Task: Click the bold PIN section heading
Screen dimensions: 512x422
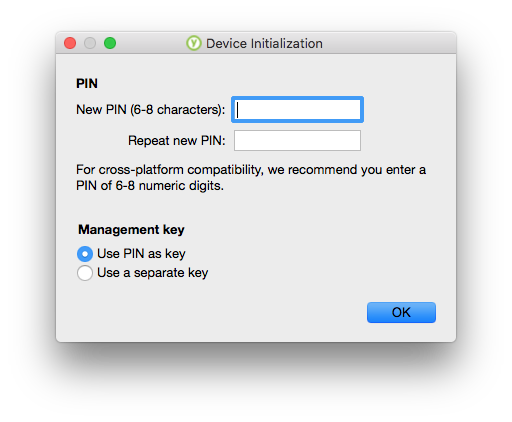Action: [x=87, y=83]
